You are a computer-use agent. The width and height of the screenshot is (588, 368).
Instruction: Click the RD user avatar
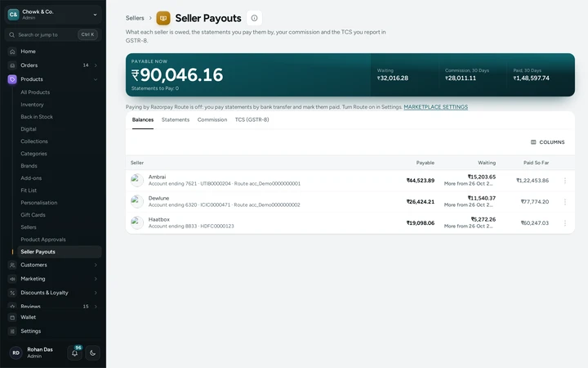click(16, 353)
